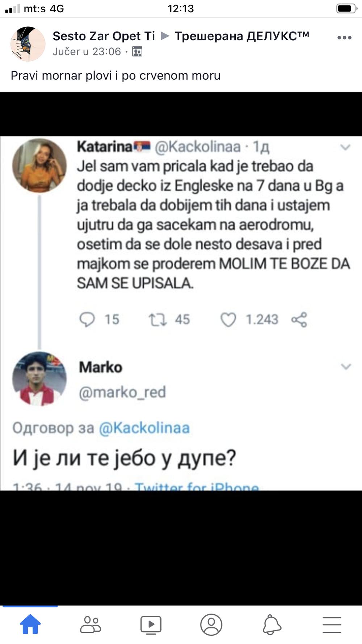Screen dimensions: 362x644
Task: Open Sesto Zar Opet Ti profile
Action: pyautogui.click(x=104, y=36)
